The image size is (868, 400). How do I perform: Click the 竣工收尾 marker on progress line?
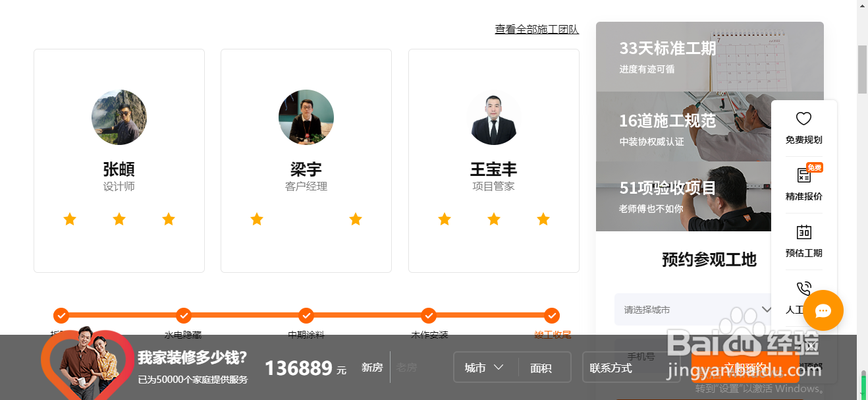(552, 316)
